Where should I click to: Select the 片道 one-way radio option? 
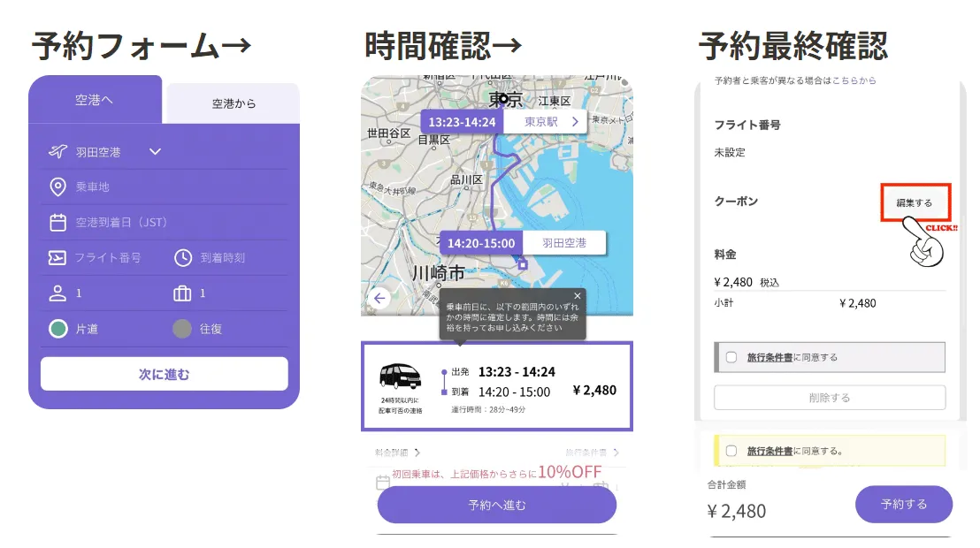click(x=58, y=329)
